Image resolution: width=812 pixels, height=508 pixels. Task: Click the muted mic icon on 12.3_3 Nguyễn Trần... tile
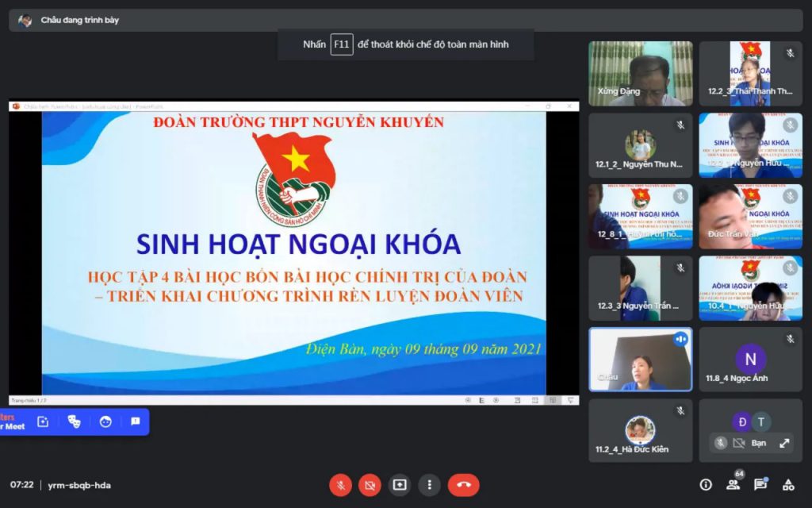coord(680,267)
